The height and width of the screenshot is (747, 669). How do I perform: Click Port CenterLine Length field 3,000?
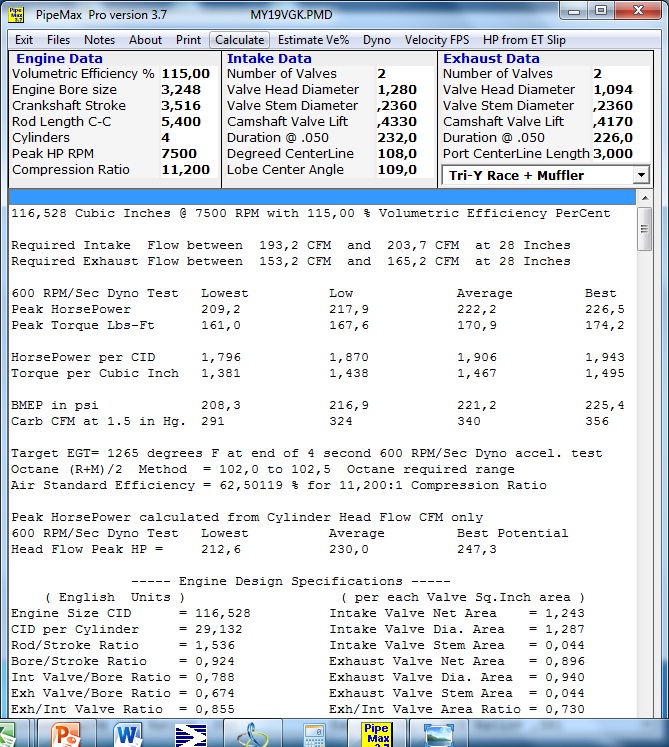coord(621,153)
